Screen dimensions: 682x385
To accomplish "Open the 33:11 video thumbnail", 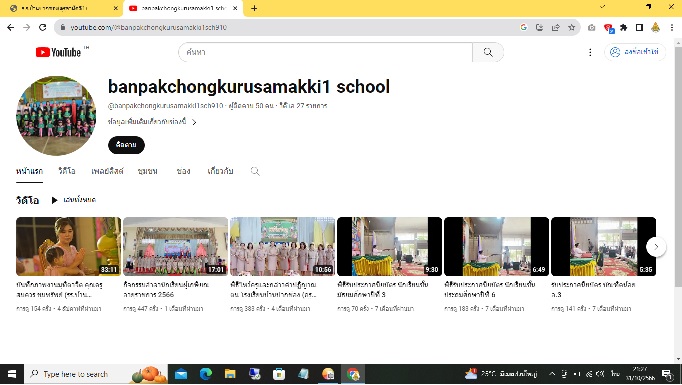I will coord(69,247).
